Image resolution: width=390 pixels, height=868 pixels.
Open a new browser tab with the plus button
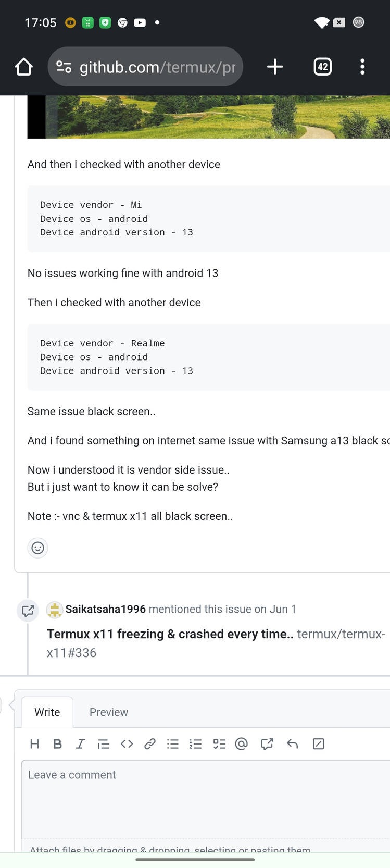click(x=275, y=67)
